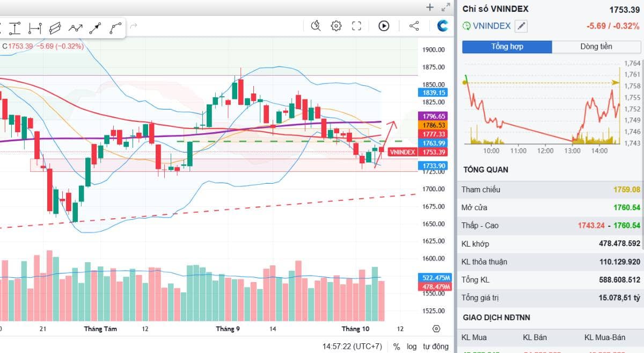644x353 pixels.
Task: Toggle tự động auto scale
Action: (x=435, y=347)
